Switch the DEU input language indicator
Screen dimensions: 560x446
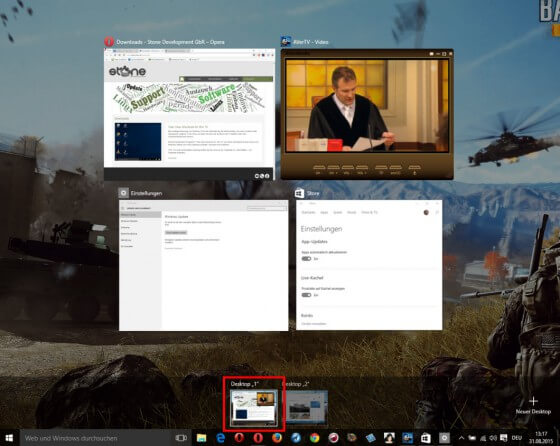coord(517,438)
